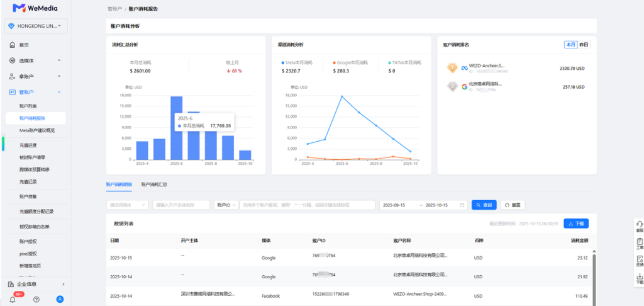
Task: Switch ranking to 昨日 view
Action: coord(584,45)
